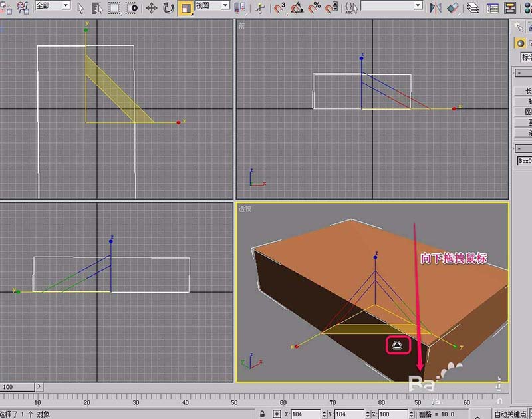This screenshot has width=532, height=419.
Task: Click the Z coordinate spinner arrows
Action: click(412, 414)
